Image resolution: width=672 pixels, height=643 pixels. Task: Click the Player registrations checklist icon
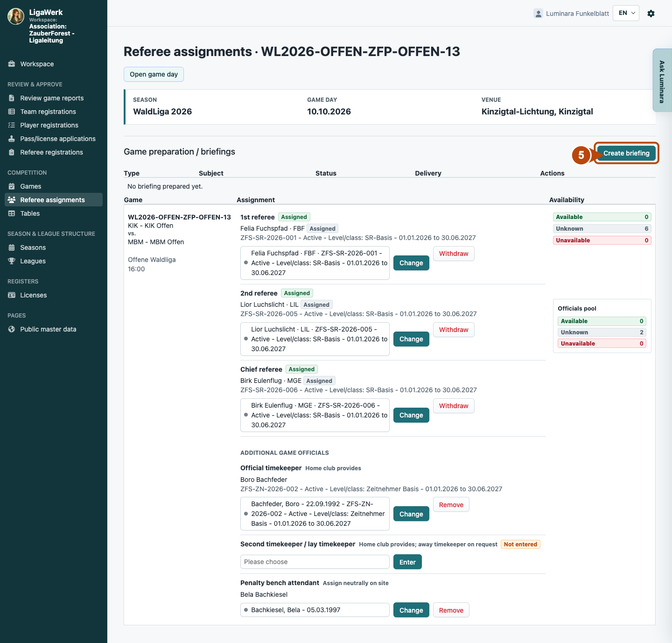click(x=12, y=125)
